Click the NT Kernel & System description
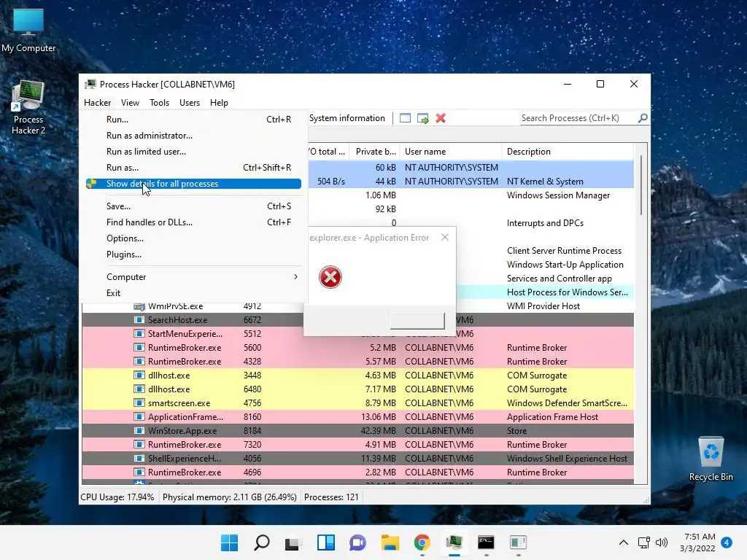The image size is (747, 560). tap(545, 182)
